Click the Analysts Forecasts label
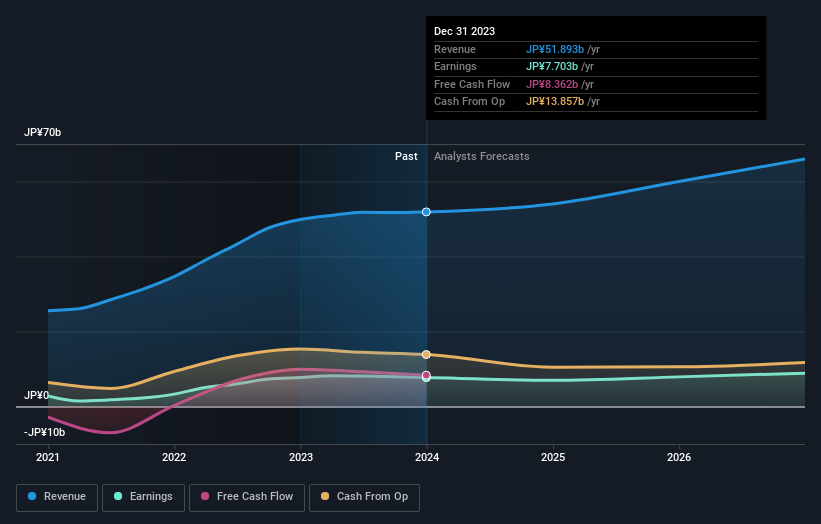The width and height of the screenshot is (821, 524). tap(481, 156)
